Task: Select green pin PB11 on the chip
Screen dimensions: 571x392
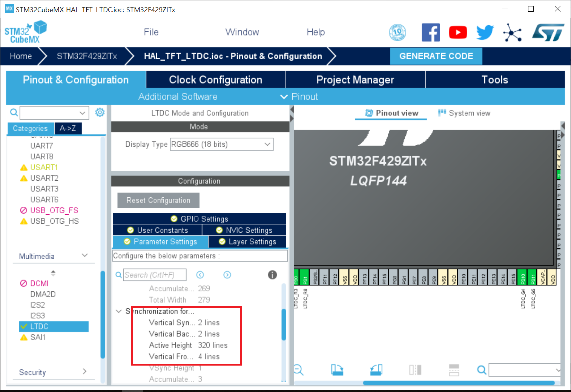Action: coord(532,277)
